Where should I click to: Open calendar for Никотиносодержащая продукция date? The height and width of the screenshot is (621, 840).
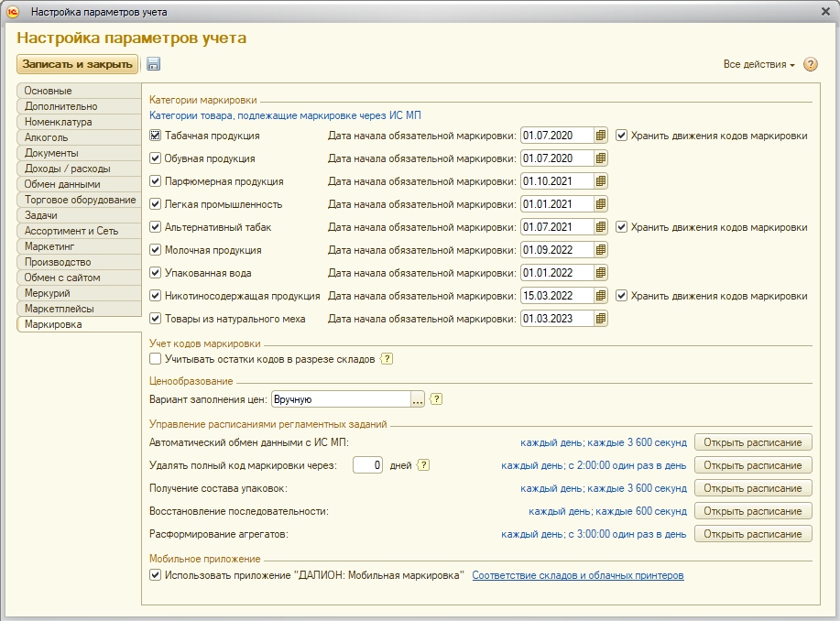tap(601, 296)
